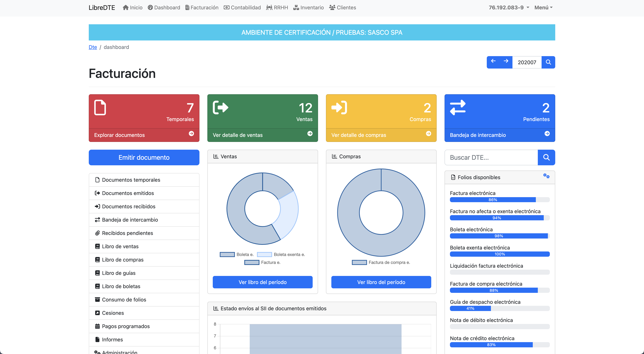This screenshot has width=644, height=354.
Task: Open the RRHH menu item
Action: (x=277, y=8)
